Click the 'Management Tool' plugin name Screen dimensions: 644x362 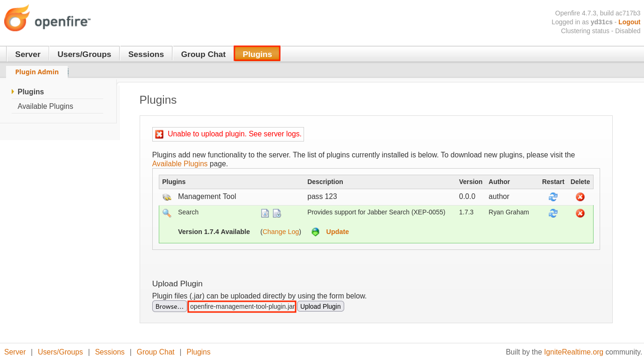pos(207,196)
